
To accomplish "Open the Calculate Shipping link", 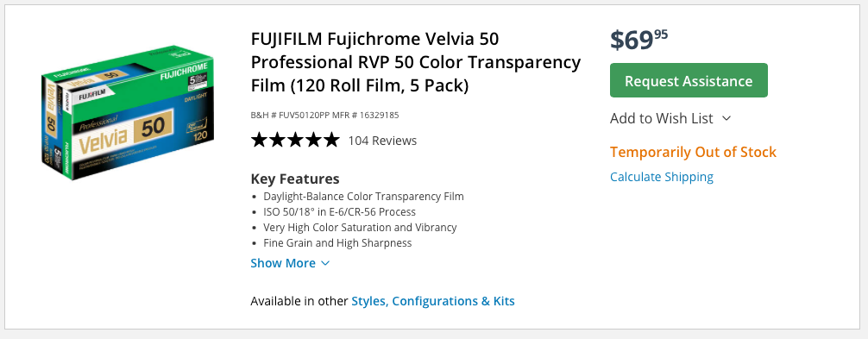I will coord(662,177).
